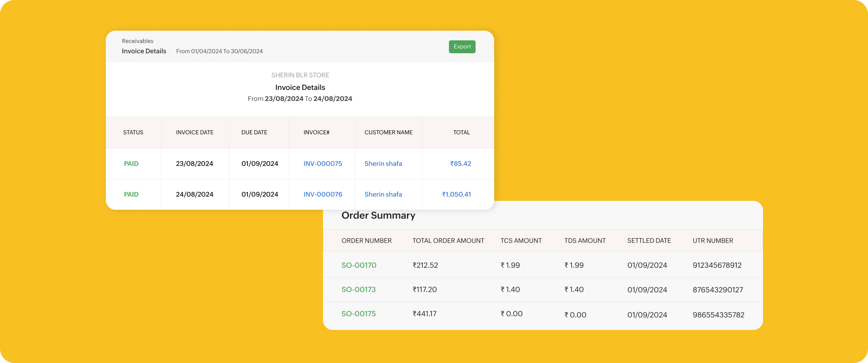Click the SETTLED DATE column header

tap(649, 241)
